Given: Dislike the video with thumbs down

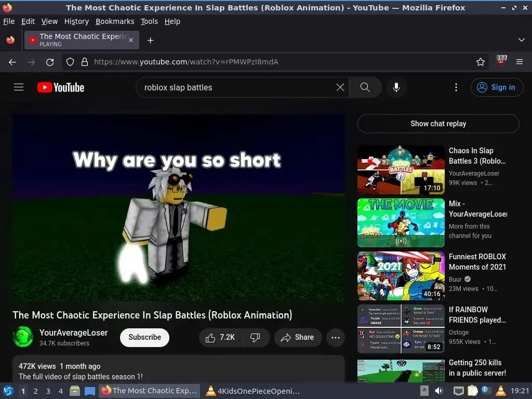Looking at the screenshot, I should (x=256, y=338).
